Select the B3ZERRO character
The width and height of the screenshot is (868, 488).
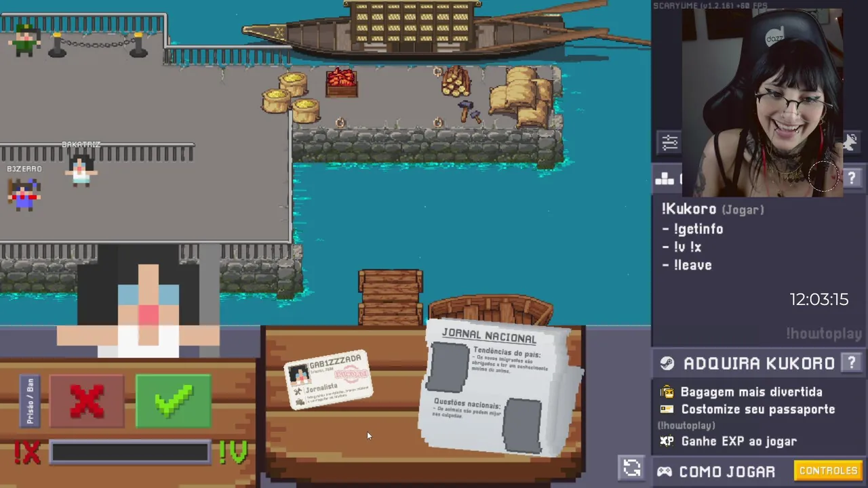(24, 194)
